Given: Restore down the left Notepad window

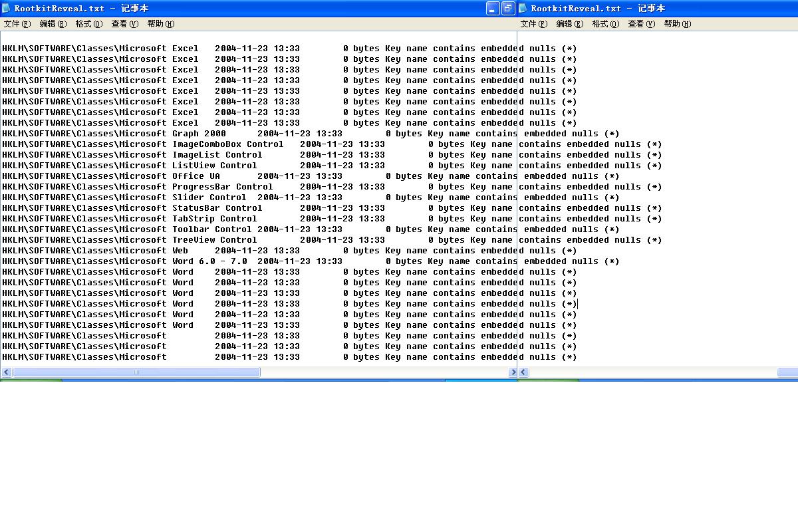Looking at the screenshot, I should pyautogui.click(x=508, y=8).
